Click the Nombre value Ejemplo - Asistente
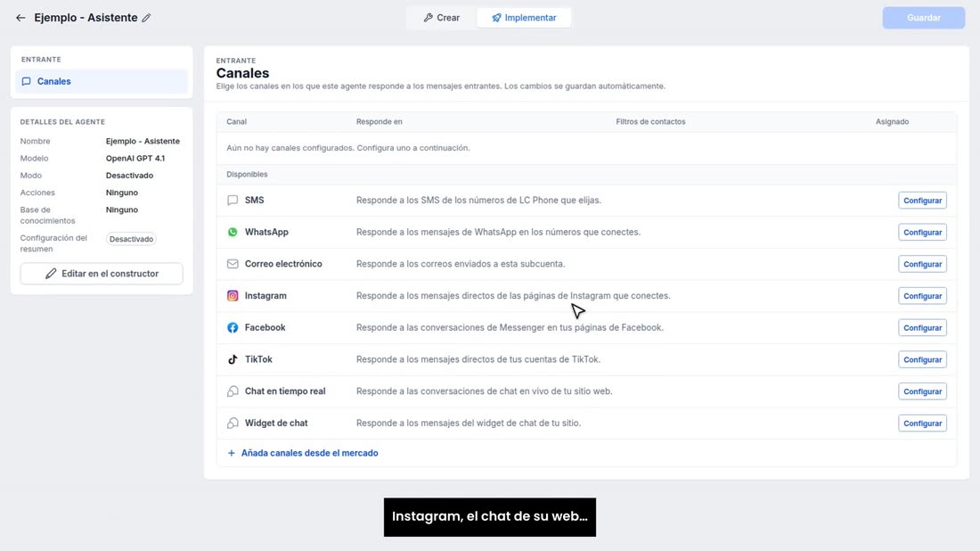Image resolution: width=980 pixels, height=551 pixels. point(143,142)
